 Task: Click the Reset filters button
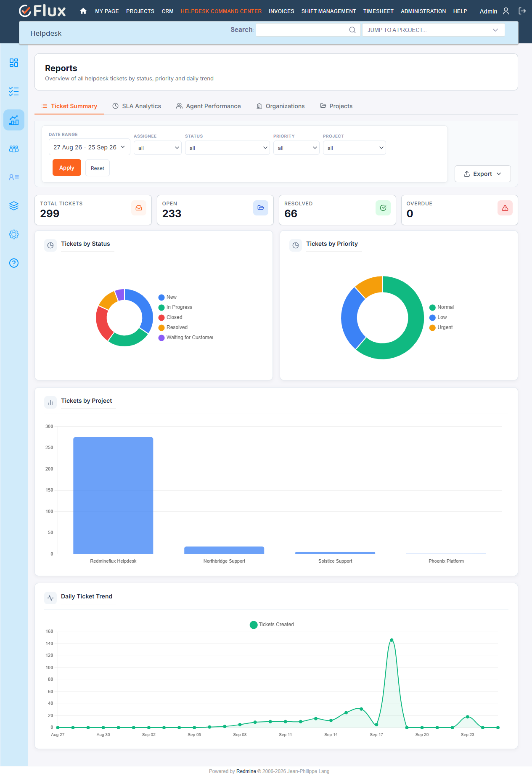tap(98, 168)
